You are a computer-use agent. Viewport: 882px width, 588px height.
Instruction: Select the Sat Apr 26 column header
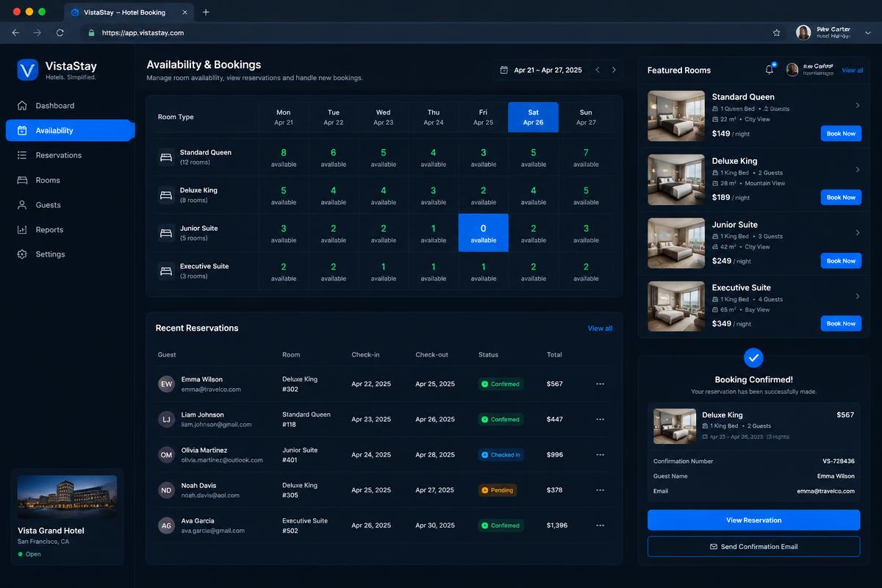(x=534, y=117)
